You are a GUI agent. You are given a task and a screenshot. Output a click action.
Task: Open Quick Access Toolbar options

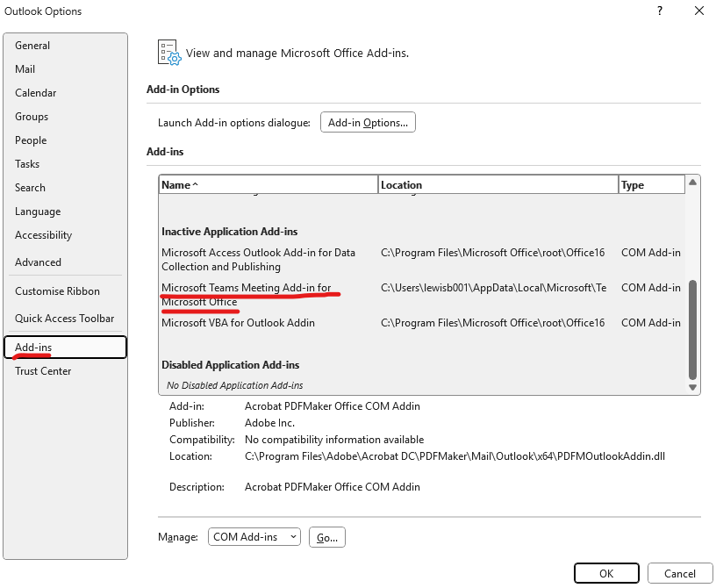(64, 319)
